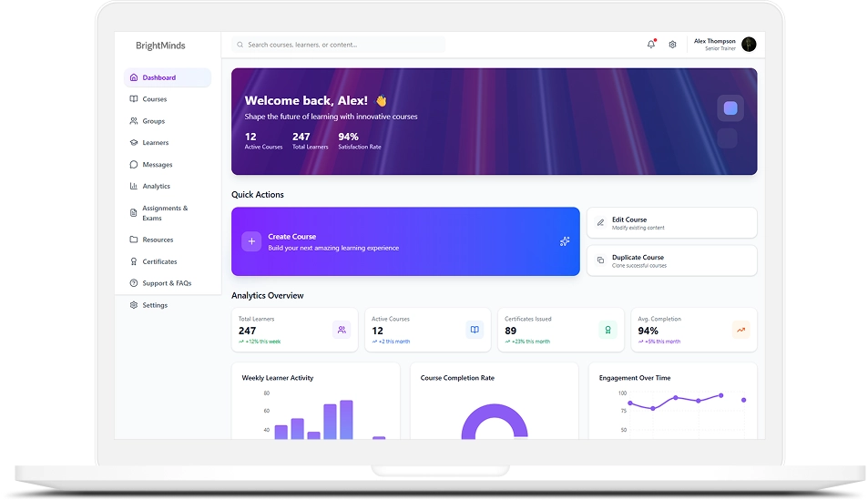This screenshot has width=868, height=500.
Task: Click the Certificates Issued award icon
Action: [x=608, y=330]
